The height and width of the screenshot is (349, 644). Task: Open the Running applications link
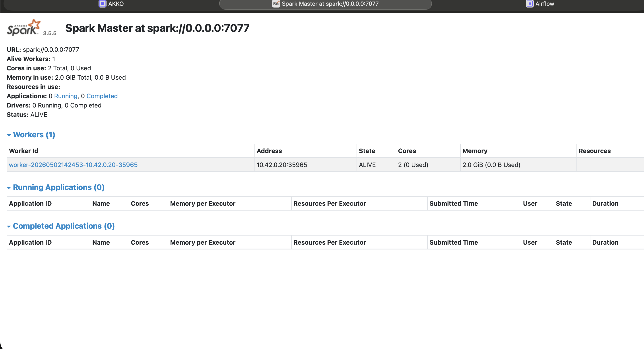(x=66, y=96)
